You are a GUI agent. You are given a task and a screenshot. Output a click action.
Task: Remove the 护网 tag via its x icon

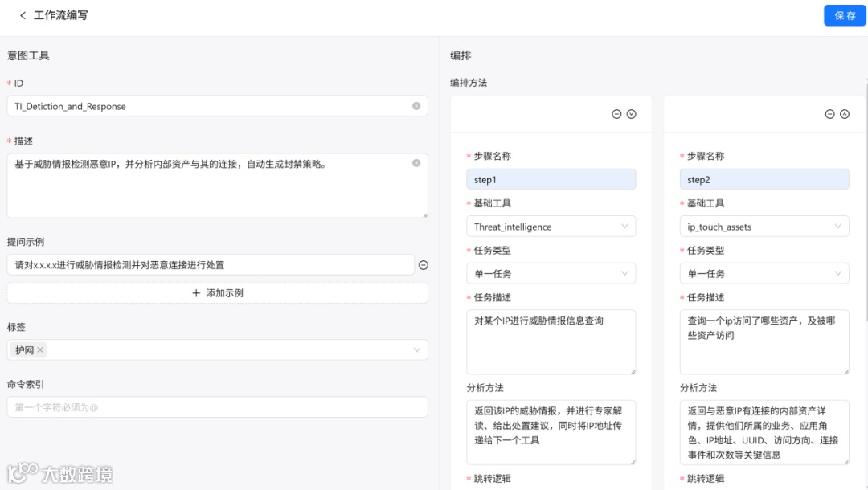pyautogui.click(x=39, y=349)
